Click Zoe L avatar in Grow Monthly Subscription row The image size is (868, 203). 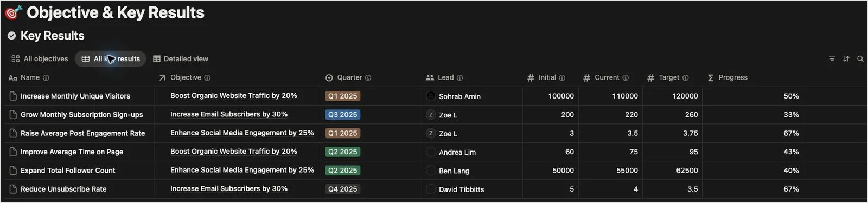coord(431,115)
